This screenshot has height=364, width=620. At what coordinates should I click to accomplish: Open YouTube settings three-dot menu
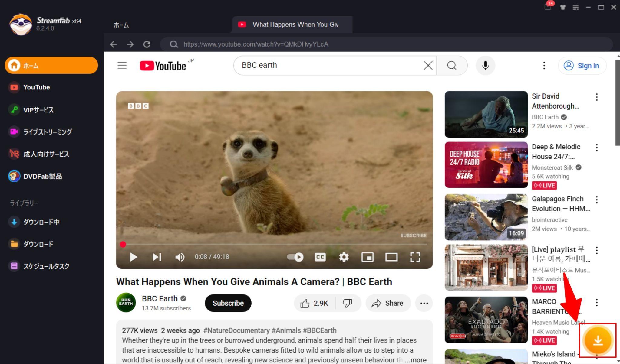(544, 65)
